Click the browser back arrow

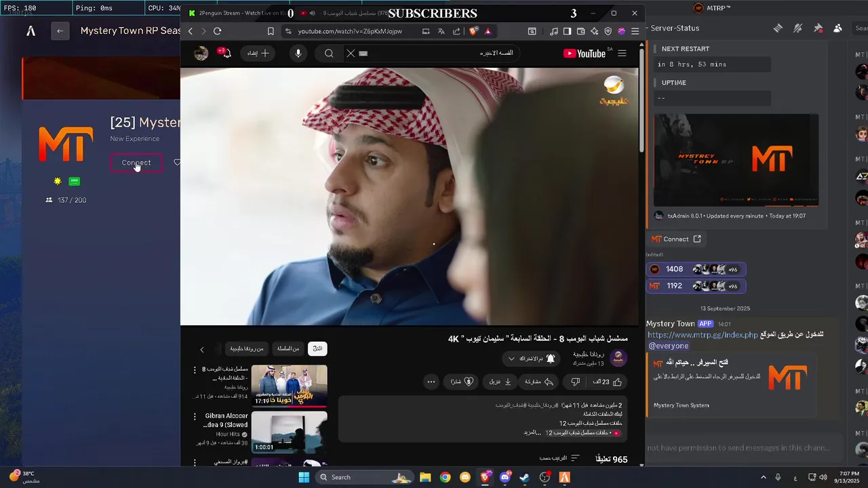[x=191, y=31]
